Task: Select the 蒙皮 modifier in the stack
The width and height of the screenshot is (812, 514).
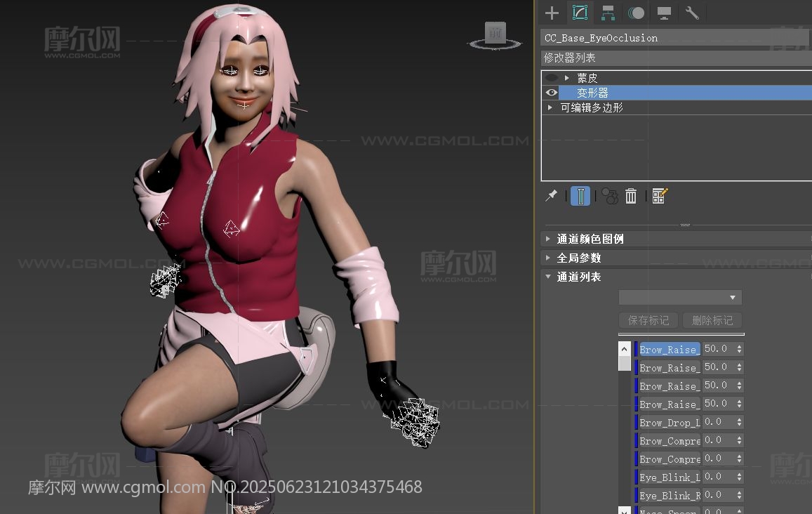Action: (587, 78)
